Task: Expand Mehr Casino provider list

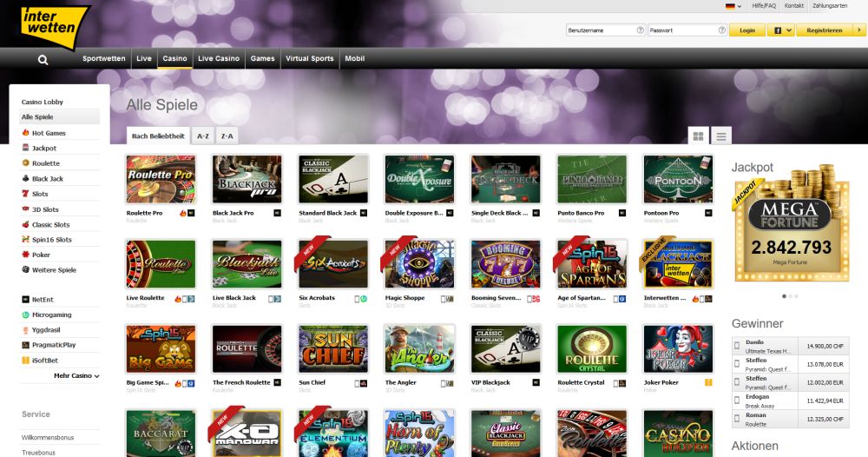Action: click(76, 375)
